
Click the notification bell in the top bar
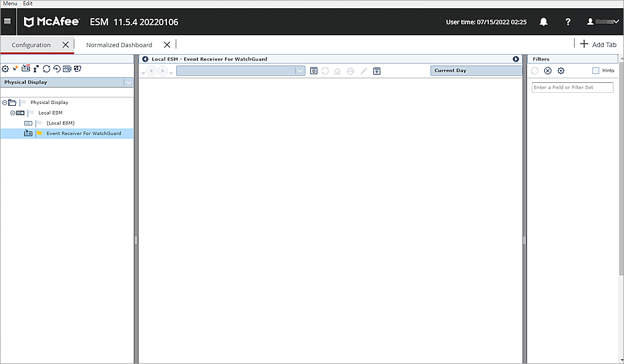tap(543, 22)
